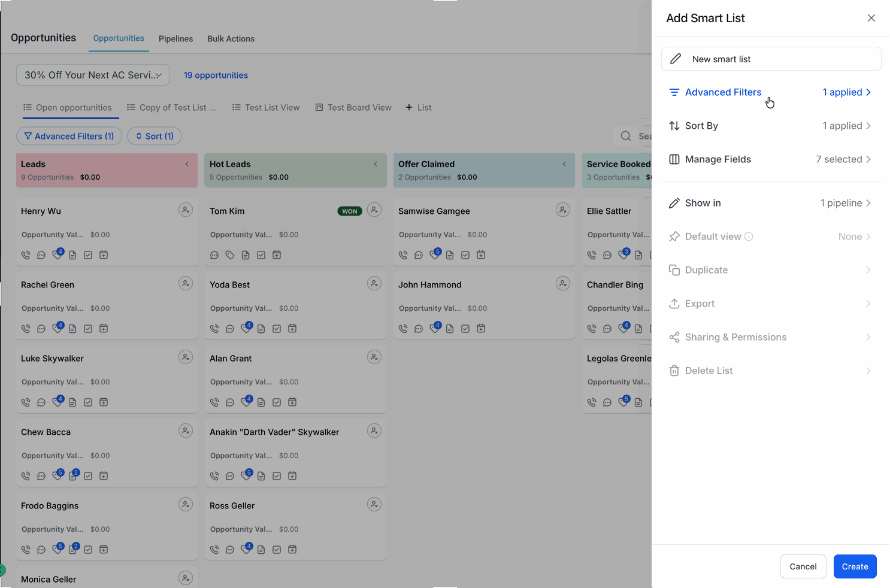The image size is (890, 588).
Task: Click the owner icon on Samwise Gamgee card
Action: (563, 210)
